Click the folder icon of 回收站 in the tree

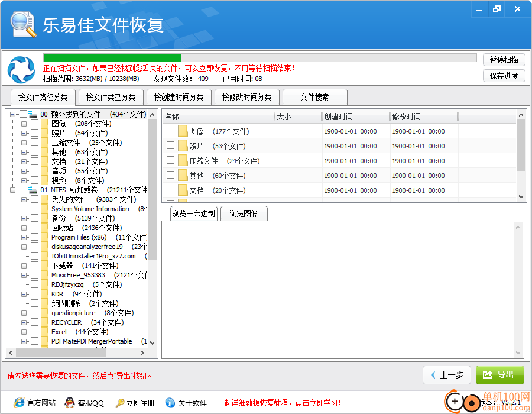click(45, 228)
